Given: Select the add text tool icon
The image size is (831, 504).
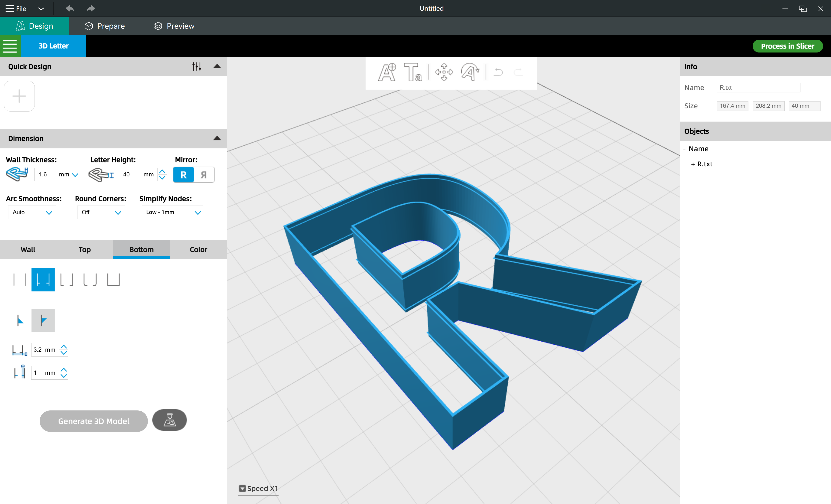Looking at the screenshot, I should [387, 72].
